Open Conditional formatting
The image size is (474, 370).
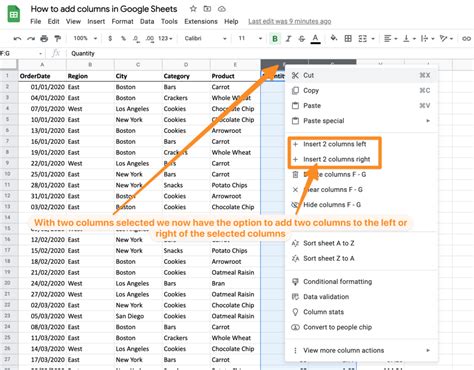(362, 282)
